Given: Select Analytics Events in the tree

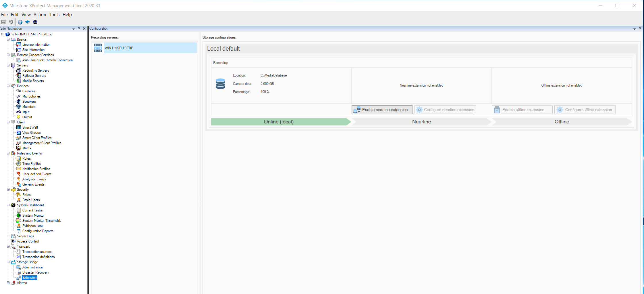Looking at the screenshot, I should point(34,179).
